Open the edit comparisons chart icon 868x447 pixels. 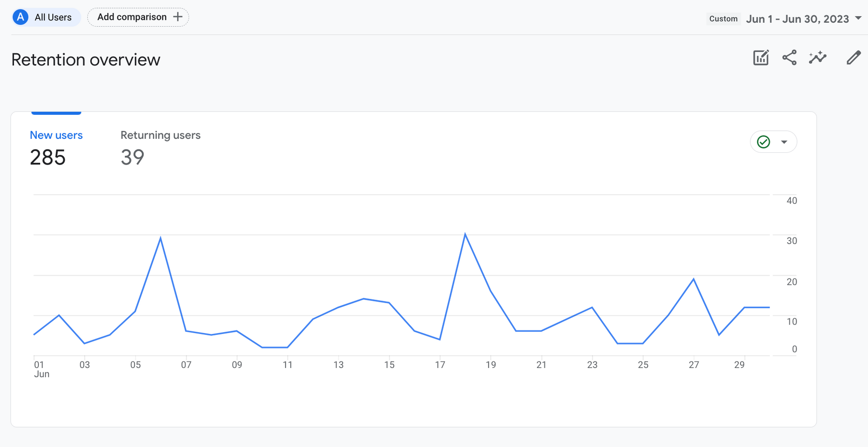pos(761,58)
